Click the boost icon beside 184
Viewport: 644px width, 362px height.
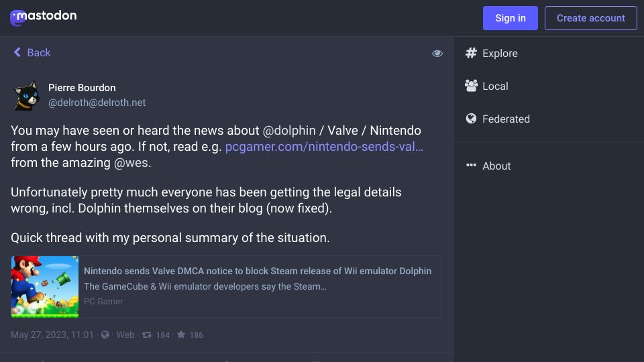147,335
